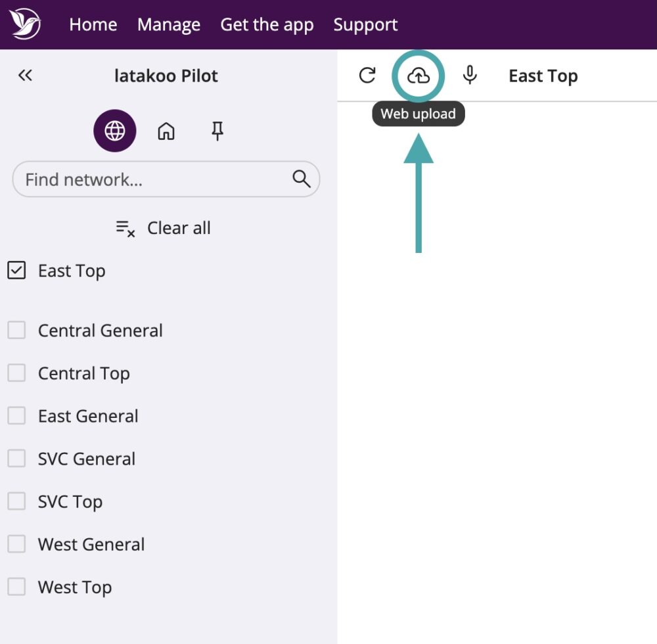Open the Manage menu

pos(169,25)
